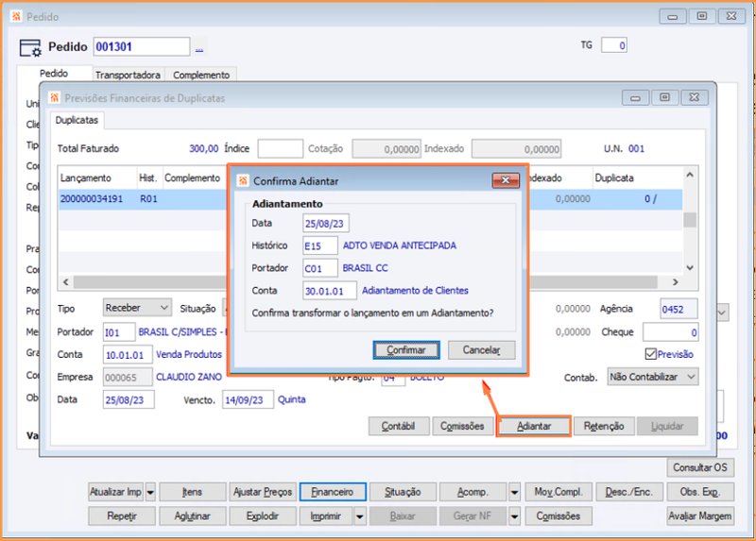Click the Atualizar Imp button

(x=116, y=492)
